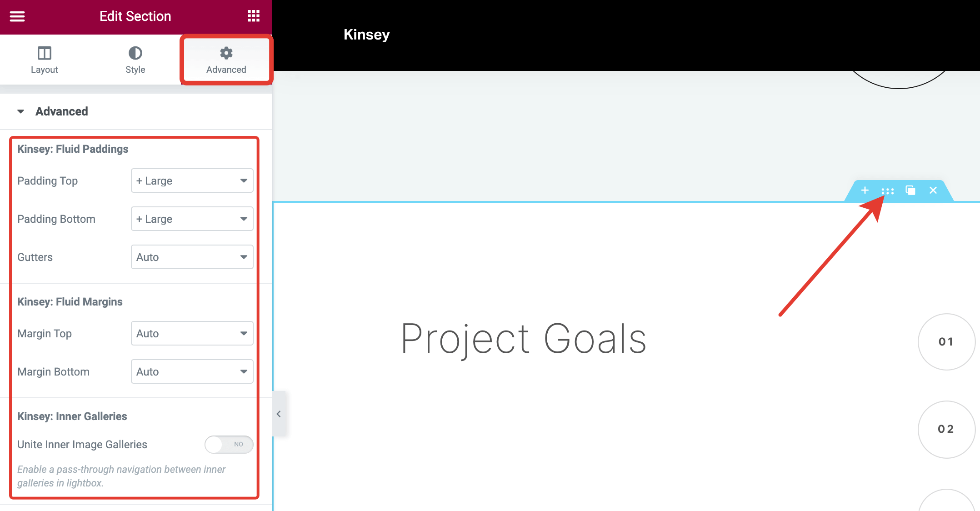Collapse the Elementor side panel arrow
Screen dimensions: 980x511
click(x=279, y=414)
